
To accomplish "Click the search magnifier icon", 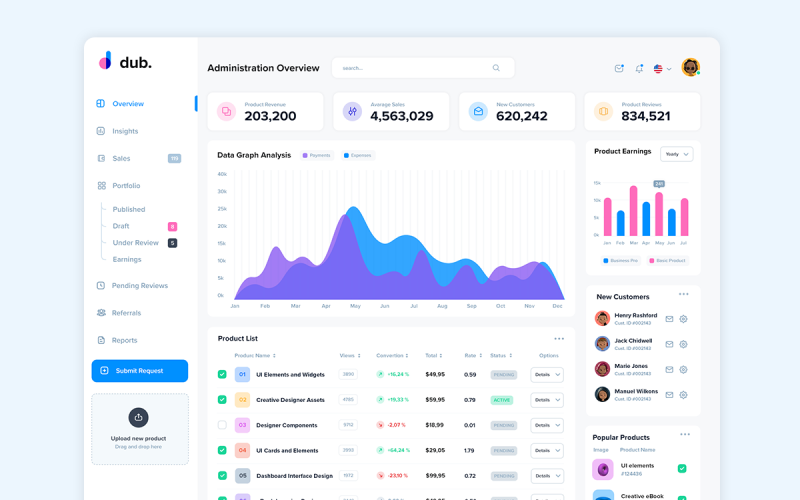I will point(496,68).
